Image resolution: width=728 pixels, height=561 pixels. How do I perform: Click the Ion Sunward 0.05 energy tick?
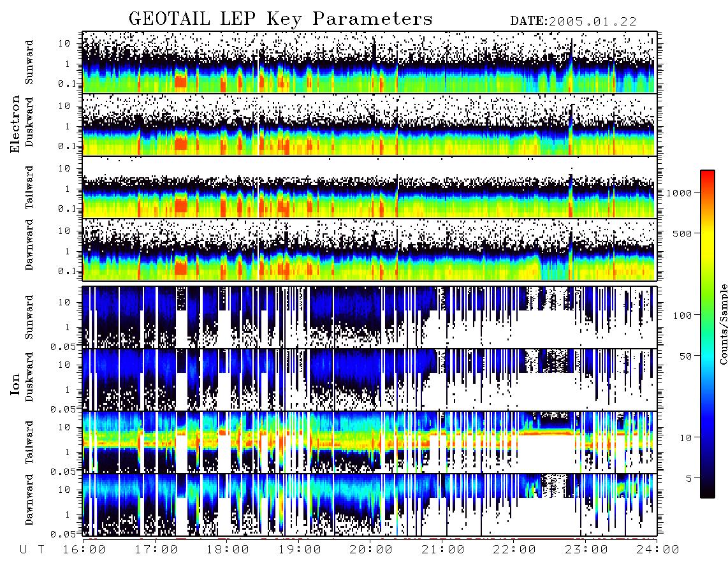(62, 346)
